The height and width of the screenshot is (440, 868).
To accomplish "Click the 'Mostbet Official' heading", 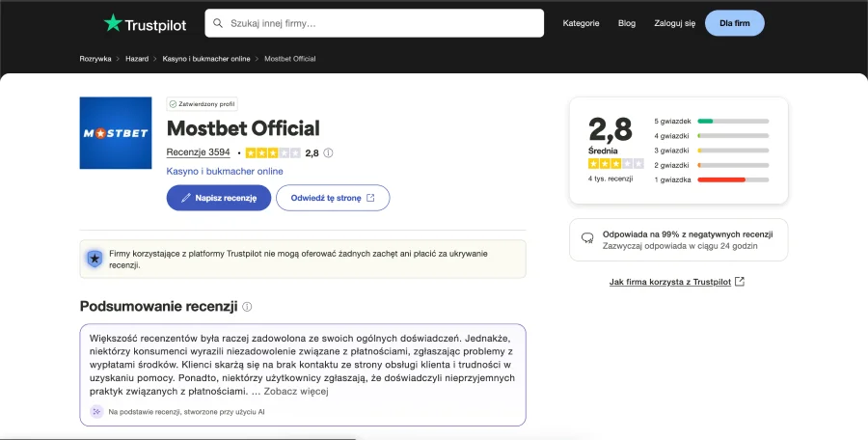I will 243,128.
